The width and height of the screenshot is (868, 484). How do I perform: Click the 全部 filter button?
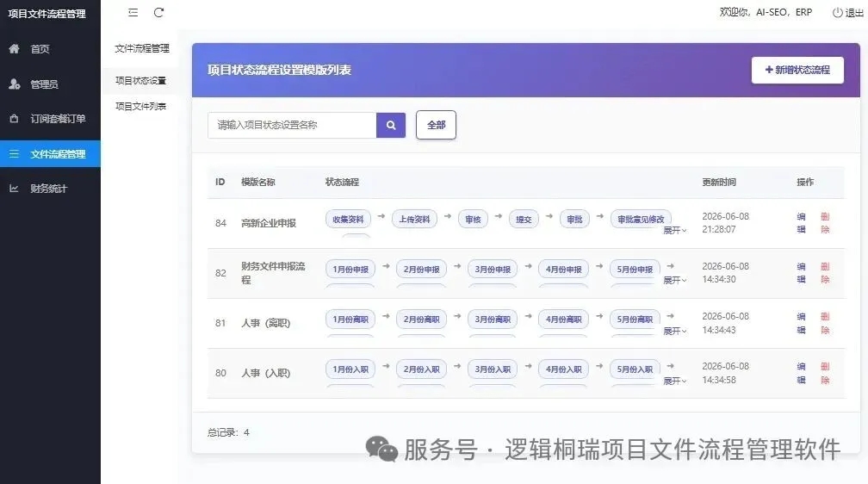tap(436, 125)
